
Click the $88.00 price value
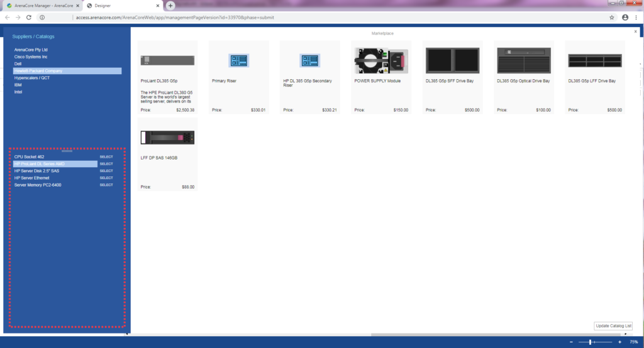188,187
